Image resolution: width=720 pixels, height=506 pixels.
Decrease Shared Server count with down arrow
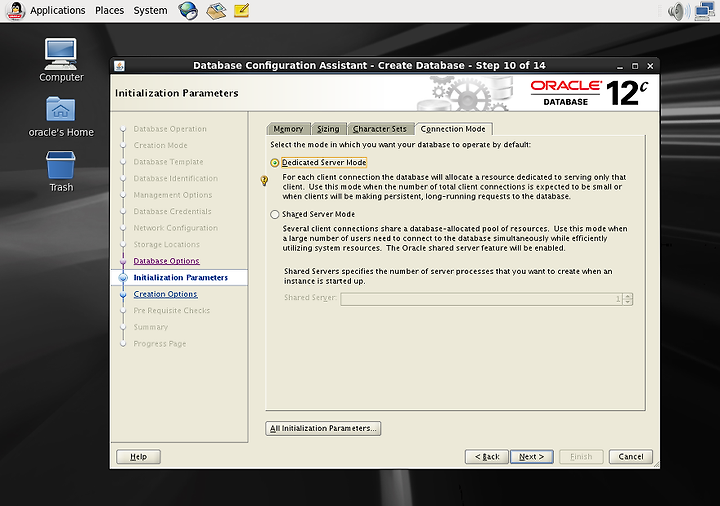(x=628, y=302)
